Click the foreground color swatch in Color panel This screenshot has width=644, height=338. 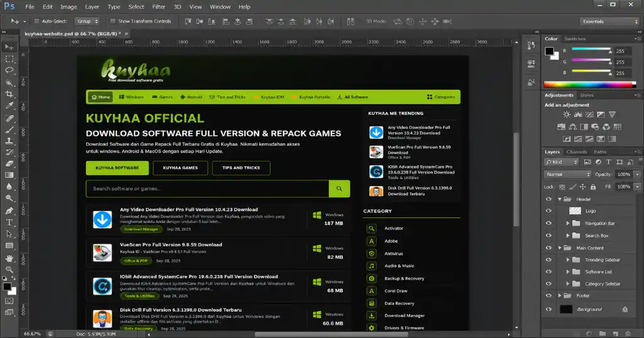click(549, 51)
